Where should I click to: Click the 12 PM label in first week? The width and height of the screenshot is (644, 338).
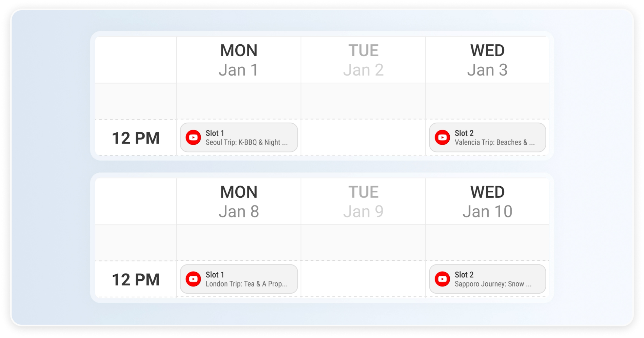pyautogui.click(x=136, y=138)
